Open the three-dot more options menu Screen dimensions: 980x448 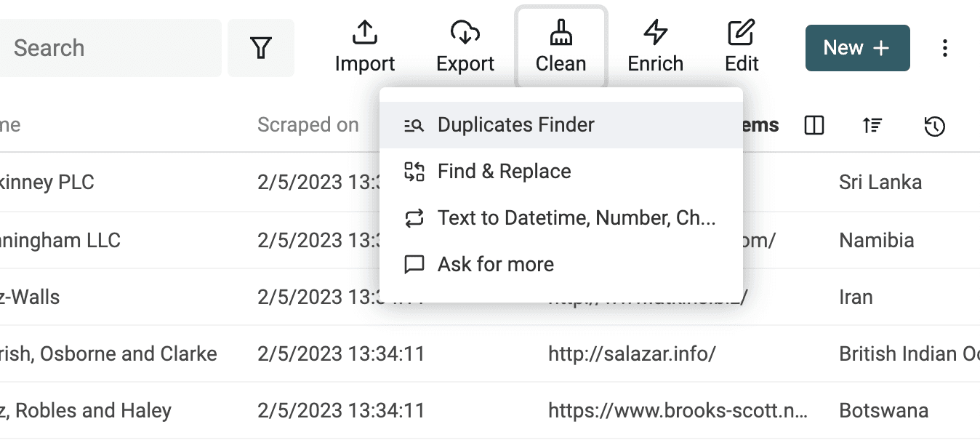(944, 48)
